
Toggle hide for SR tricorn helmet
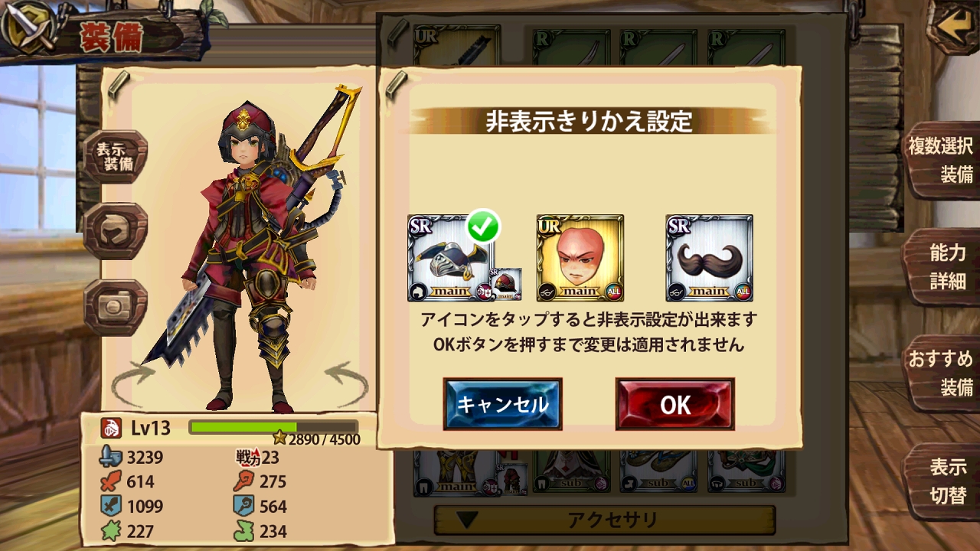[451, 258]
